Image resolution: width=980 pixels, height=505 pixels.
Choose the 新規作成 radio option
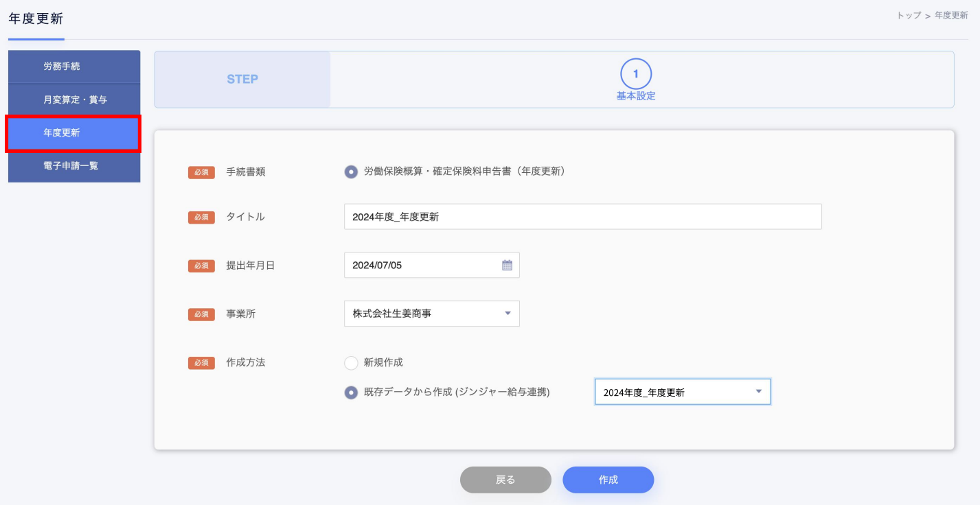pos(351,363)
